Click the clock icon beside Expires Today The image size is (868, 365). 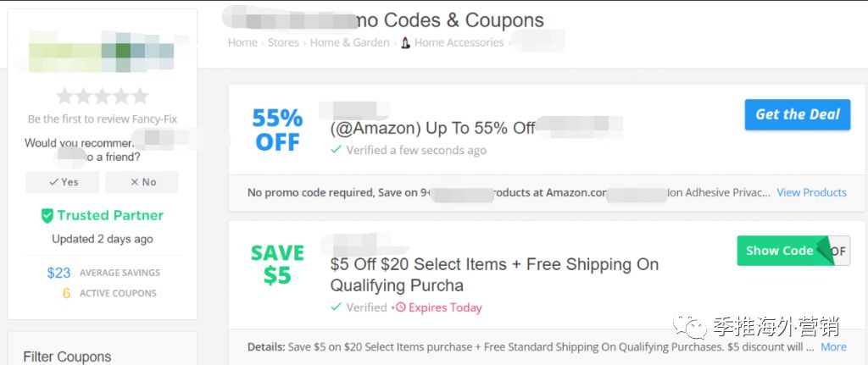pos(401,307)
